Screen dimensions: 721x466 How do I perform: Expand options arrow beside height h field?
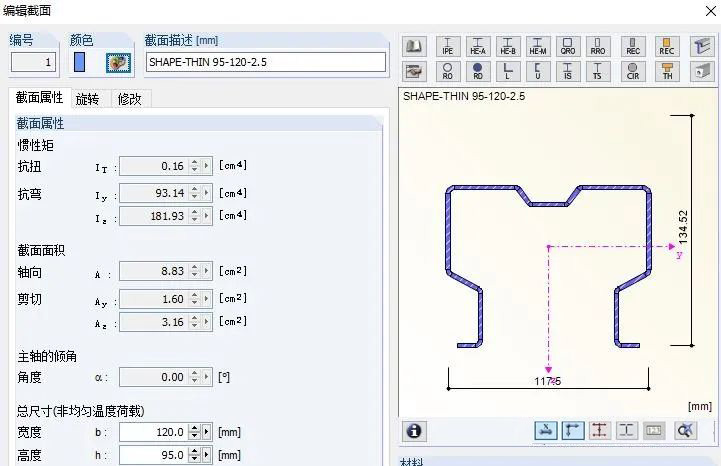pyautogui.click(x=207, y=455)
